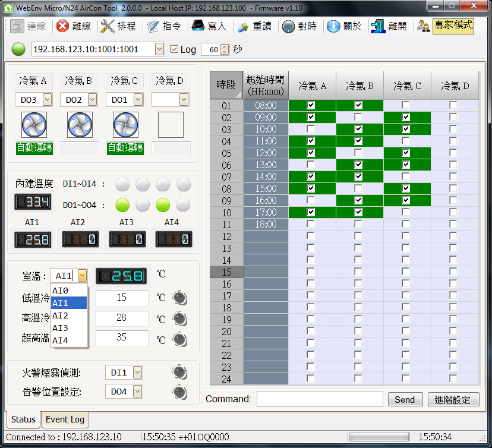Click the 對時 time sync icon
The width and height of the screenshot is (492, 448).
pos(288,26)
